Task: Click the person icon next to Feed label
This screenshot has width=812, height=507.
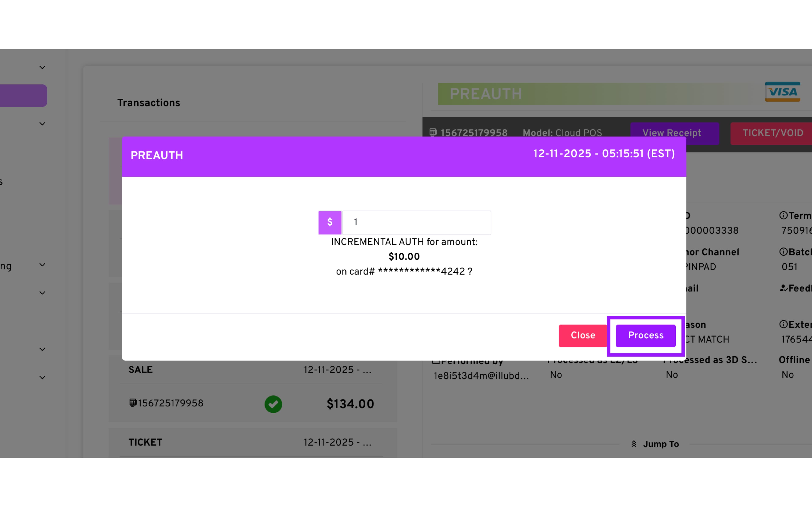Action: click(783, 288)
